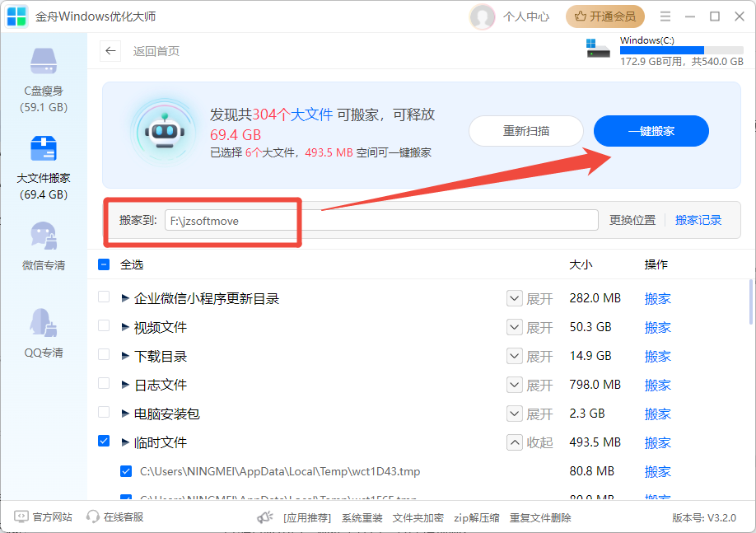This screenshot has width=756, height=533.
Task: Collapse 临时文件 via 收起 chevron
Action: [515, 442]
